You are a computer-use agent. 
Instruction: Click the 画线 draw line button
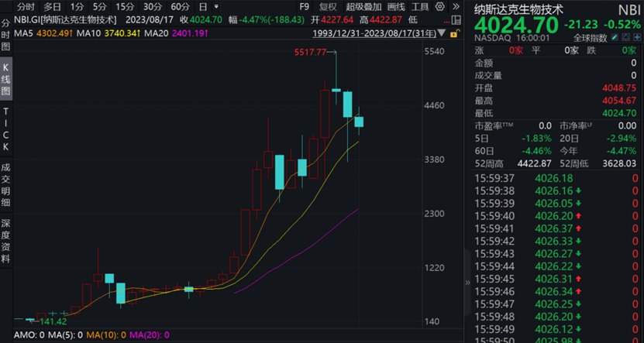tap(395, 7)
